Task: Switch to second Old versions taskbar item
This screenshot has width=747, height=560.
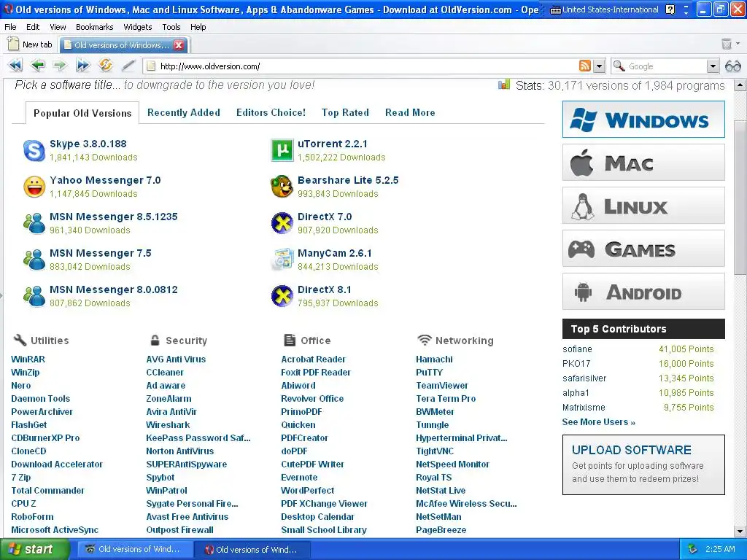Action: [252, 550]
